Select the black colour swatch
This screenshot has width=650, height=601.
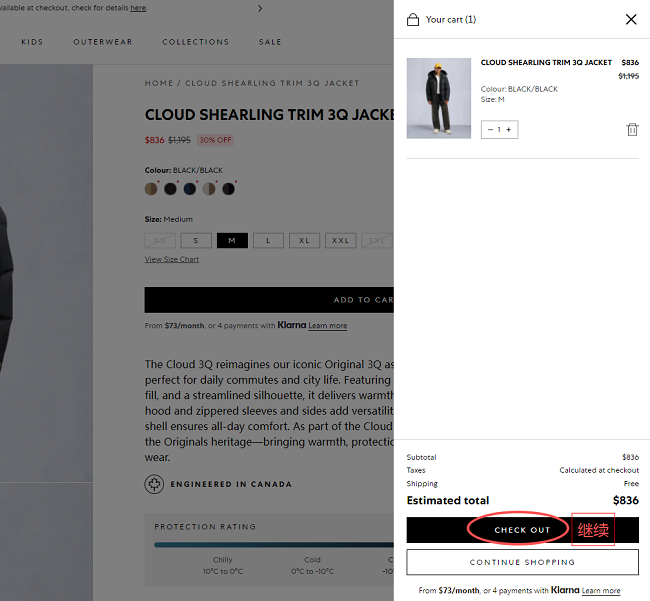(x=170, y=189)
